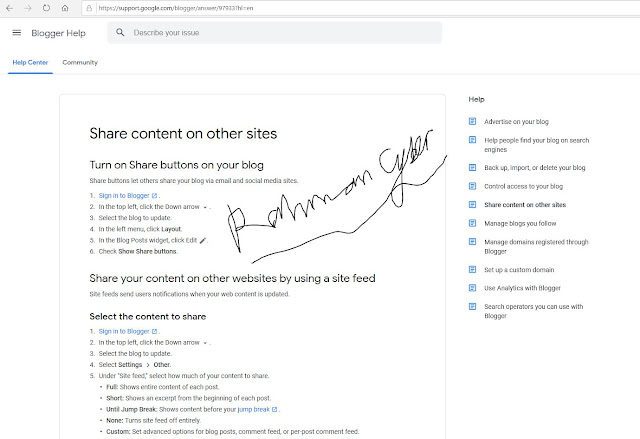
Task: Click the Blogger Help title
Action: click(58, 33)
